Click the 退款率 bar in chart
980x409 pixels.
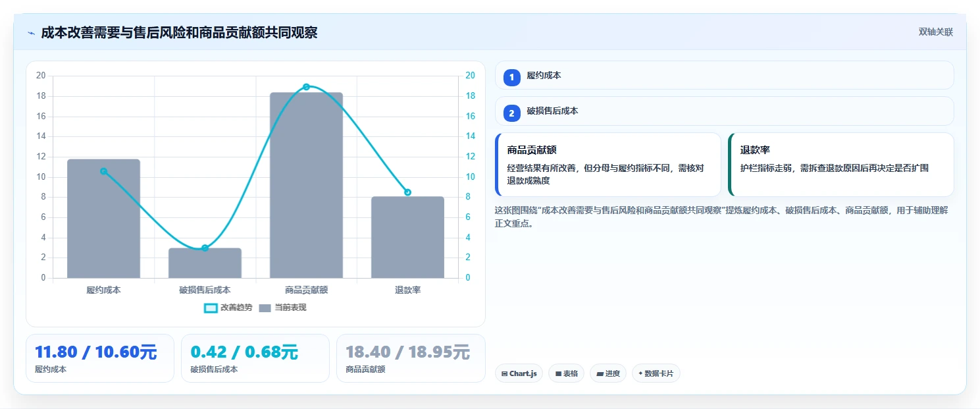coord(407,237)
